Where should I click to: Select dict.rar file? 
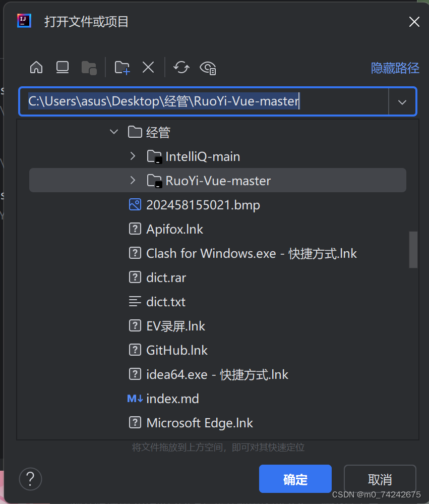click(x=218, y=277)
